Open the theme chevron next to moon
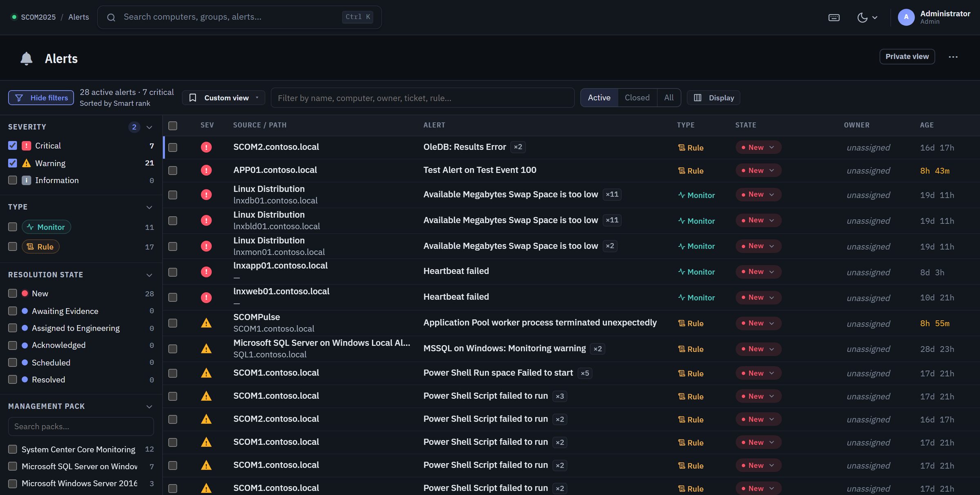Screen dimensions: 980x495 coord(875,18)
